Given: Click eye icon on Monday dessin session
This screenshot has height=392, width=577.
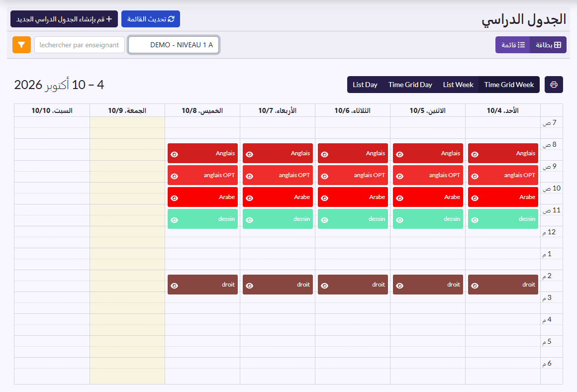Looking at the screenshot, I should (x=399, y=220).
